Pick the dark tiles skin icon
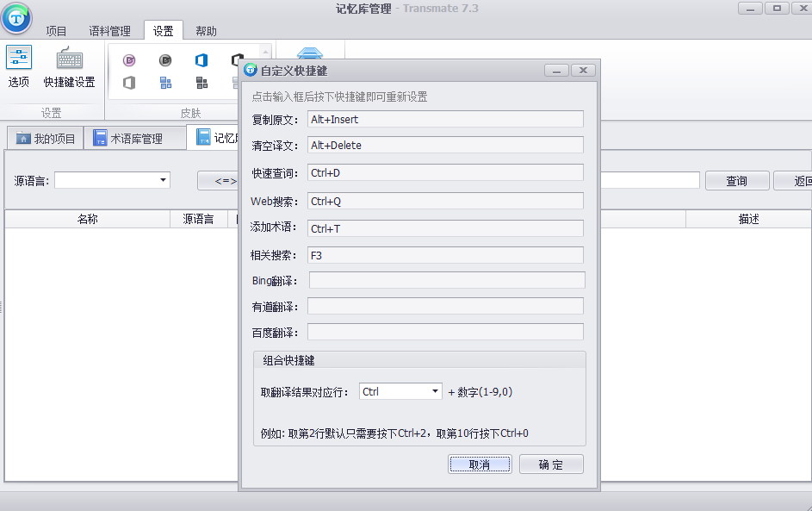The width and height of the screenshot is (812, 511). pyautogui.click(x=201, y=83)
